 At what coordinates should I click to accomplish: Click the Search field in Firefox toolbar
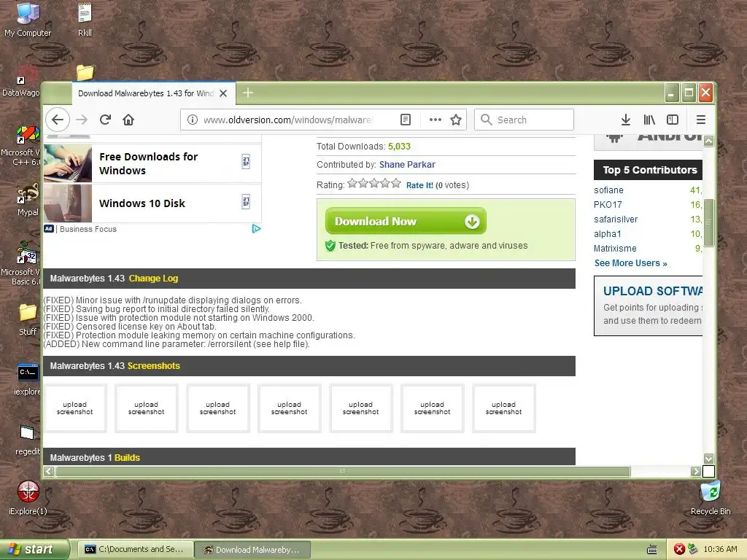coord(524,120)
